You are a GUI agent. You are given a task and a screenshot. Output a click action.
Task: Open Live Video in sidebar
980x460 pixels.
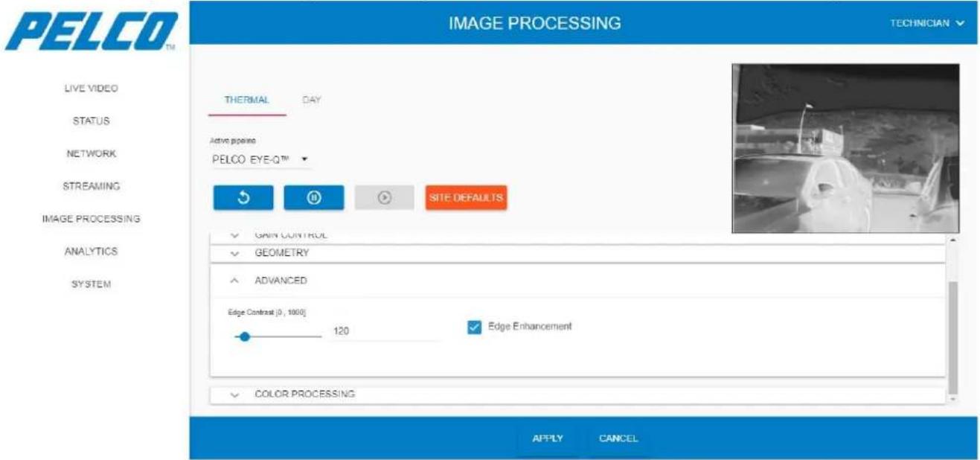pos(92,88)
